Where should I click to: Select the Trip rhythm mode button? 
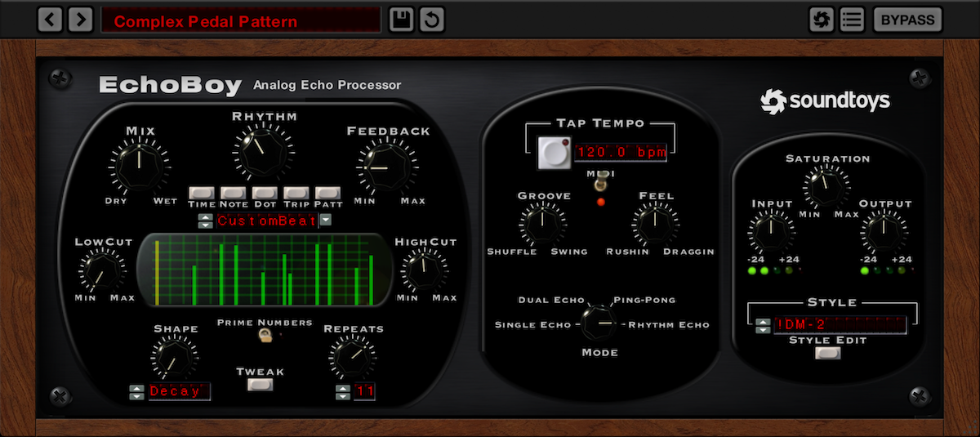click(296, 194)
